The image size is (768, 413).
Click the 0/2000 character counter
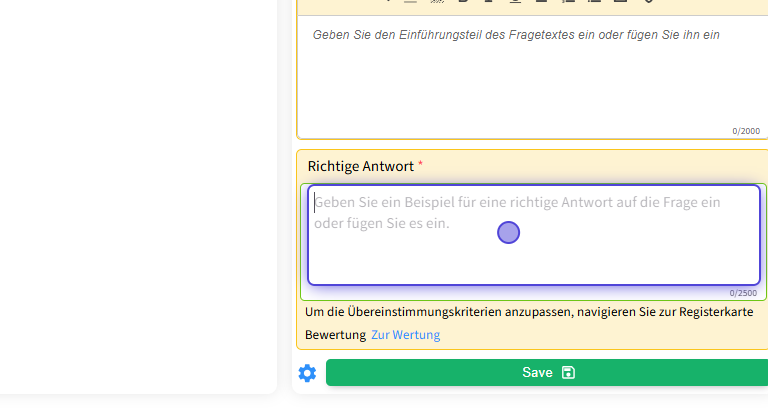coord(745,131)
